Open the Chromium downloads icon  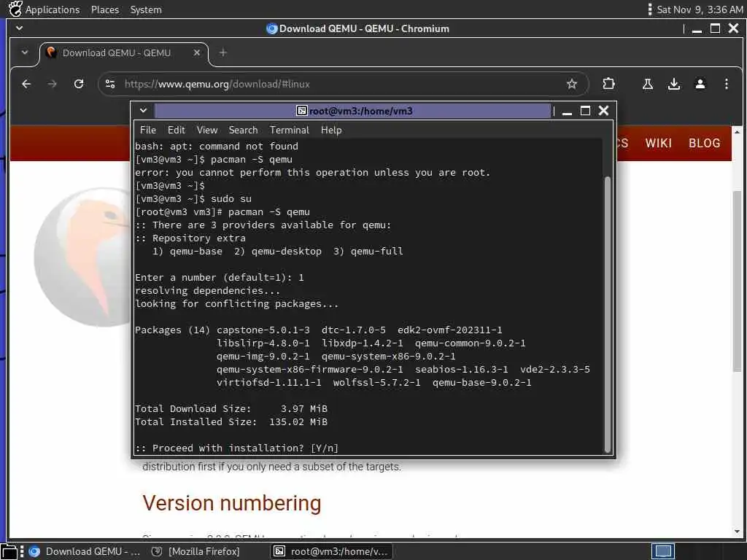click(673, 85)
